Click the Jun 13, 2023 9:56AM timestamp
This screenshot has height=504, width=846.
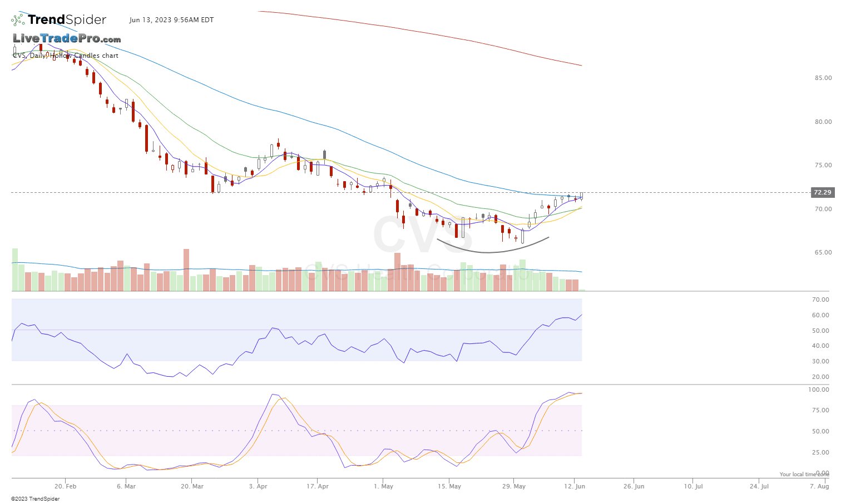171,20
